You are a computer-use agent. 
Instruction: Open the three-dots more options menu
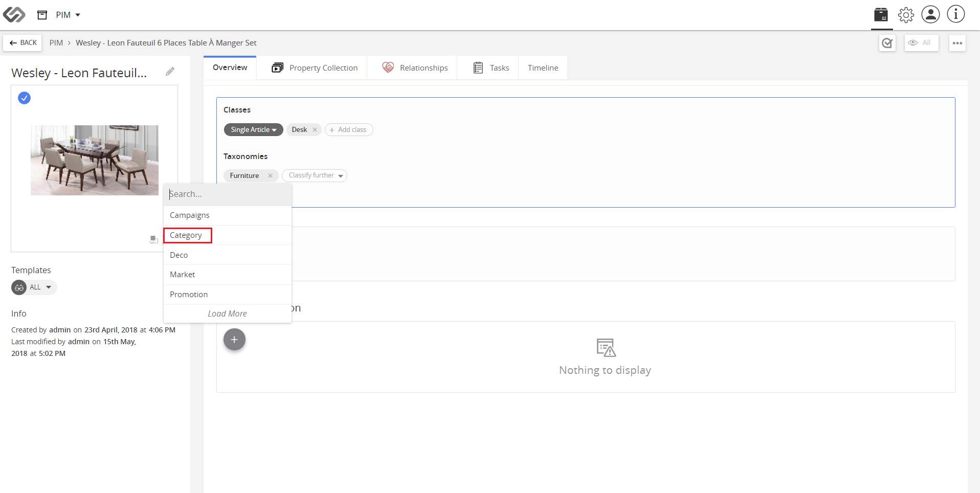pyautogui.click(x=957, y=43)
